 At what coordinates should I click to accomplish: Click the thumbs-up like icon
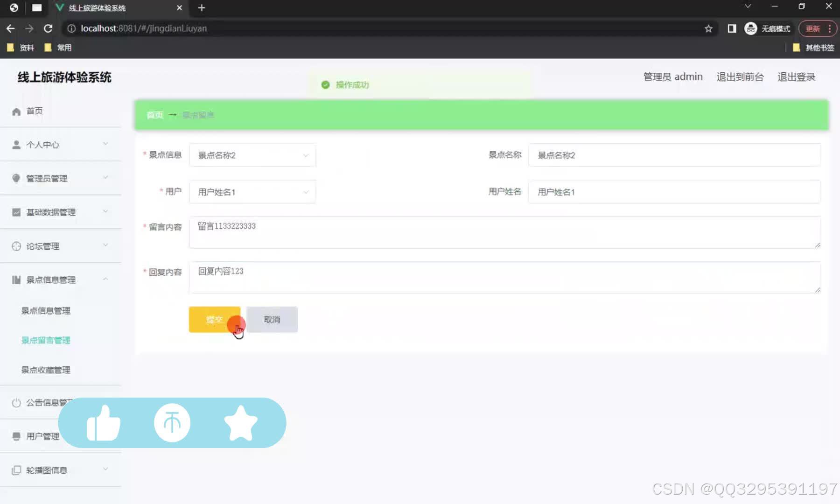104,423
